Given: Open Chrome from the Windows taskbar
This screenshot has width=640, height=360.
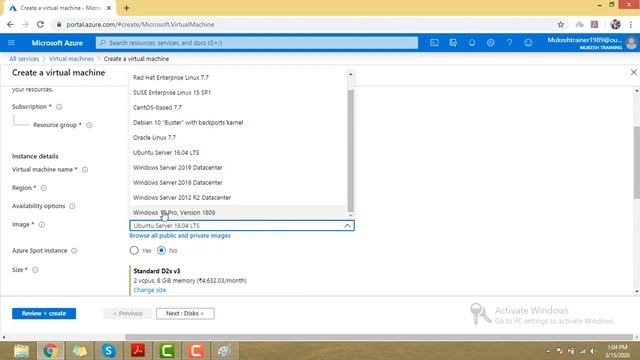Looking at the screenshot, I should [50, 351].
